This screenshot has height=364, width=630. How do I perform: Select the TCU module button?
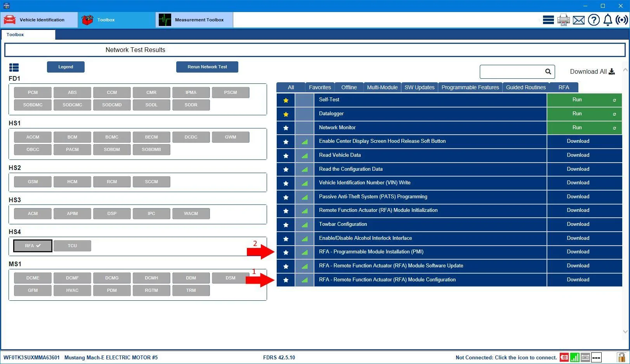(72, 246)
